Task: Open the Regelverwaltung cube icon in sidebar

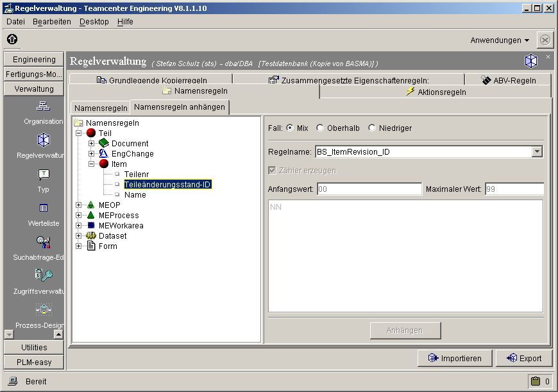Action: 44,140
